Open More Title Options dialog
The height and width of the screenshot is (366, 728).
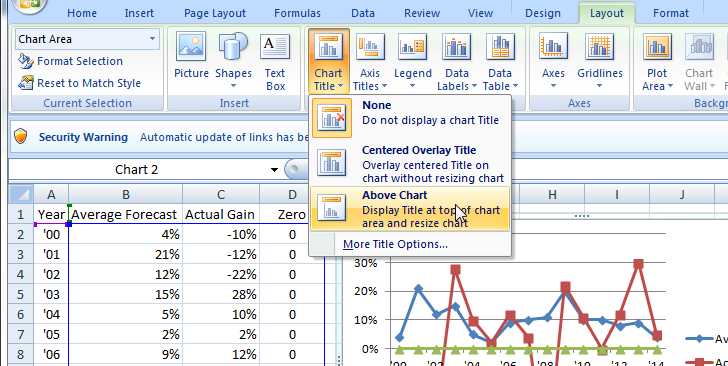coord(395,244)
